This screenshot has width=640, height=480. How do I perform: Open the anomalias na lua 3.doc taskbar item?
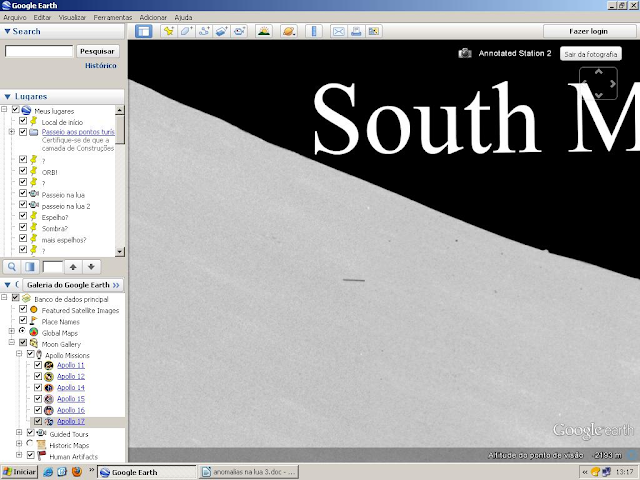pyautogui.click(x=249, y=472)
